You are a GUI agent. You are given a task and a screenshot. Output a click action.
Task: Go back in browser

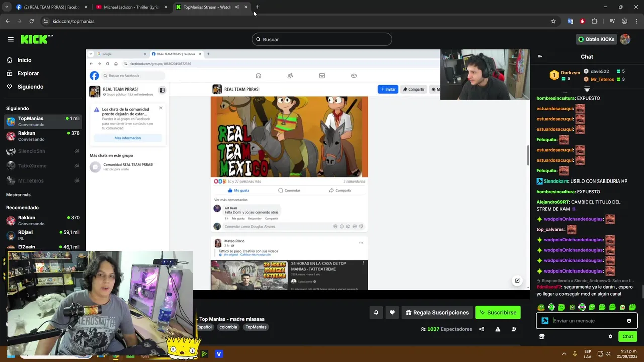(7, 21)
